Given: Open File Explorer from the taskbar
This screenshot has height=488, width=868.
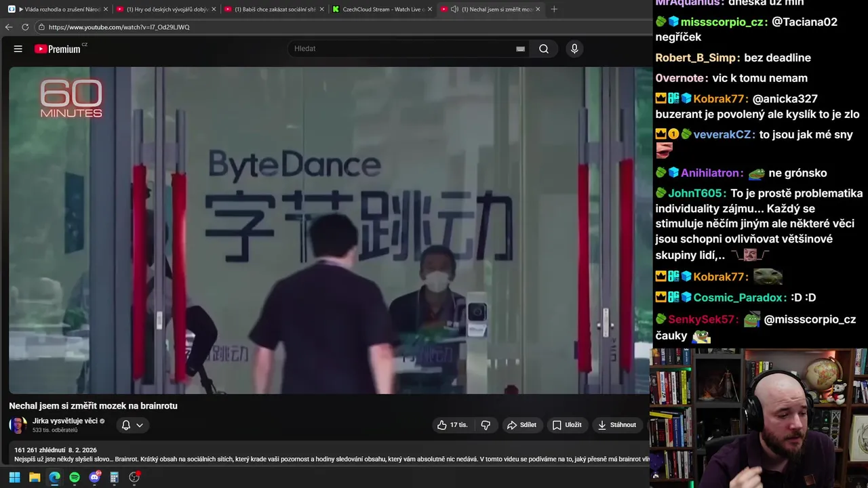Looking at the screenshot, I should coord(35,477).
